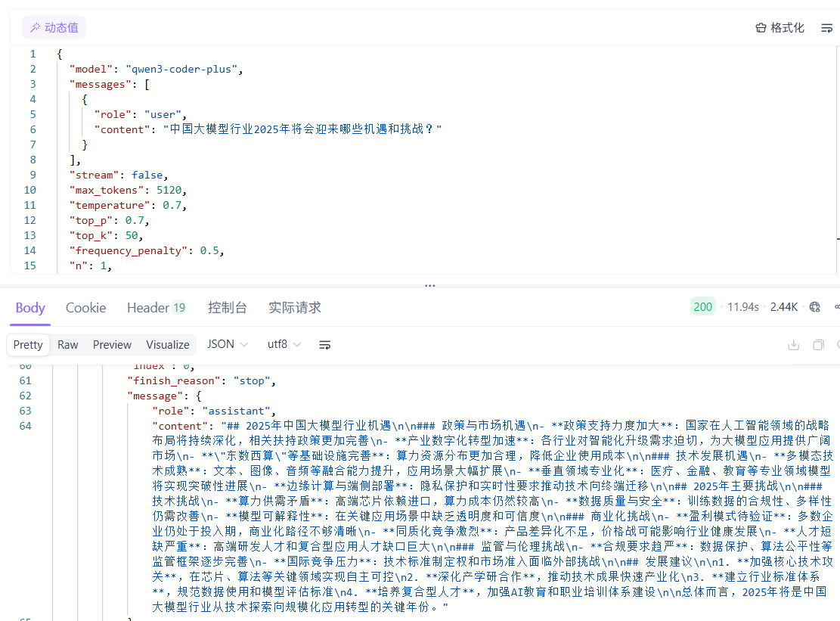Click the 200 status code badge
Image resolution: width=840 pixels, height=621 pixels.
point(703,307)
